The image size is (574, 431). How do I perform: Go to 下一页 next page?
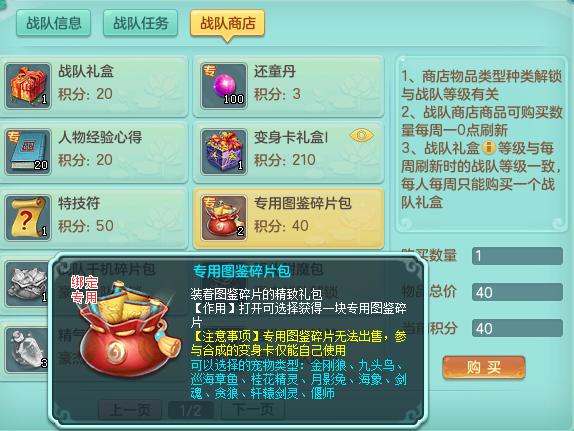pyautogui.click(x=253, y=410)
